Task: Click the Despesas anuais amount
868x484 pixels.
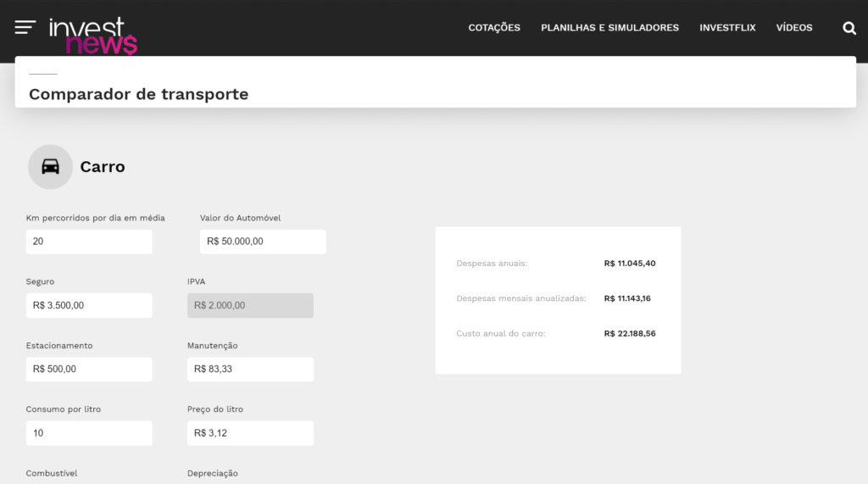Action: [x=630, y=264]
